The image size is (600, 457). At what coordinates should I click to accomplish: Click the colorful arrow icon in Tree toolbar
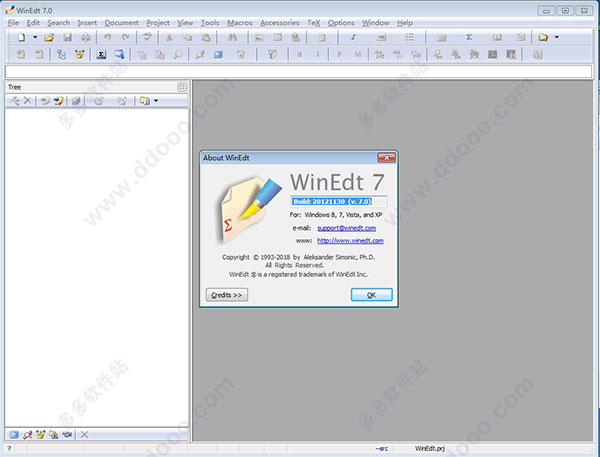pyautogui.click(x=58, y=101)
